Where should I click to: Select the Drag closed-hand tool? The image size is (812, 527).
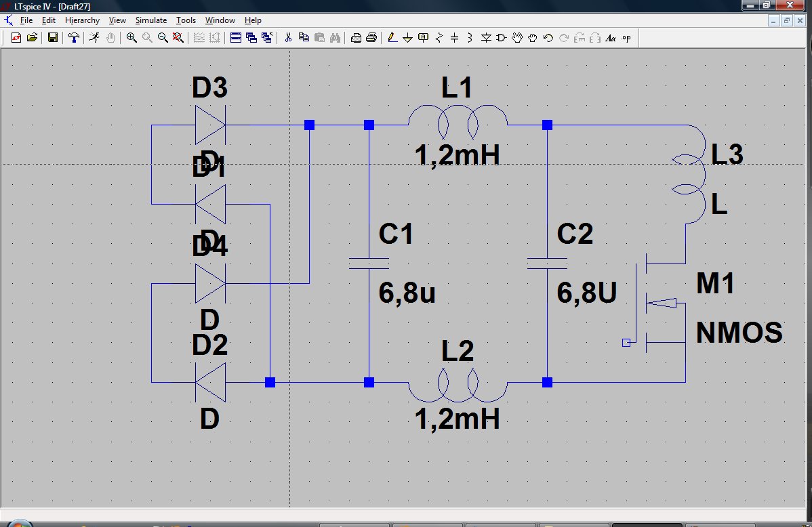click(x=532, y=38)
